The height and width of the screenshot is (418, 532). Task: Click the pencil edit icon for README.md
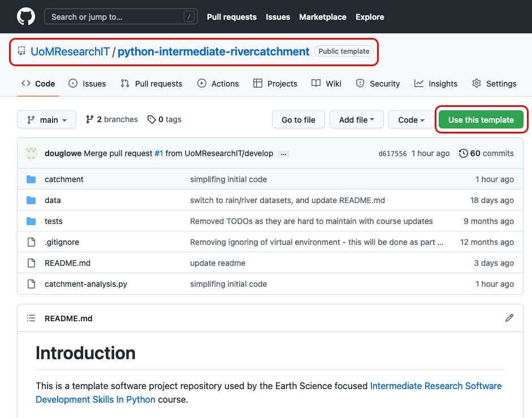pos(509,318)
